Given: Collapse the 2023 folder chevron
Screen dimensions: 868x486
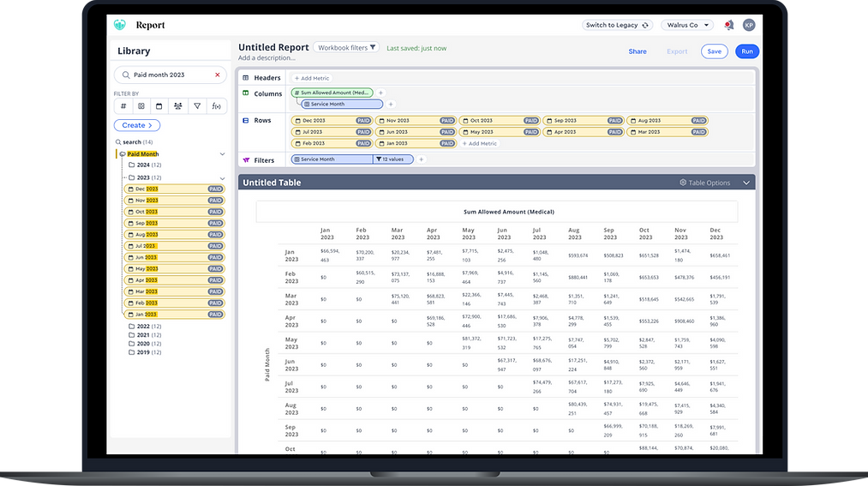Looking at the screenshot, I should [222, 177].
